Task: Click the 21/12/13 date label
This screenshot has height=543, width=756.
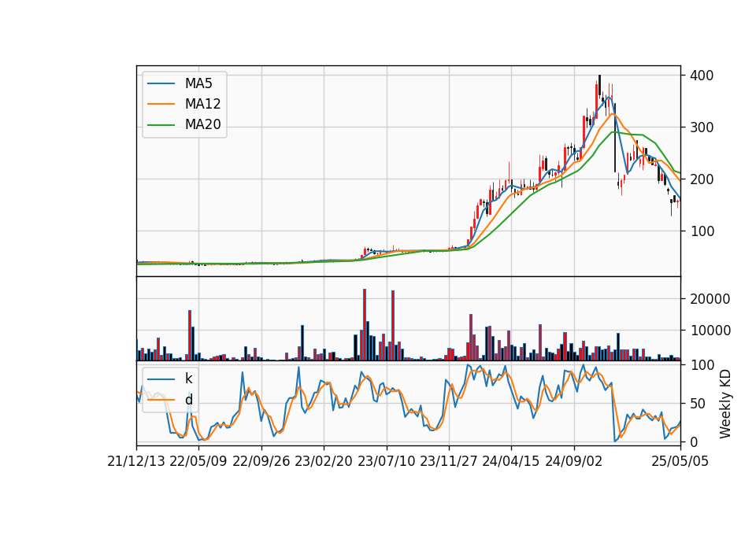Action: (136, 461)
